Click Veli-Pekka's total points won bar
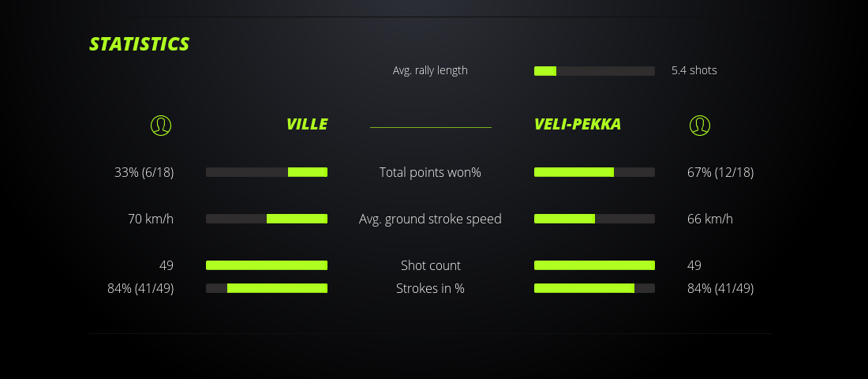Screen dimensions: 868x379 pos(594,172)
